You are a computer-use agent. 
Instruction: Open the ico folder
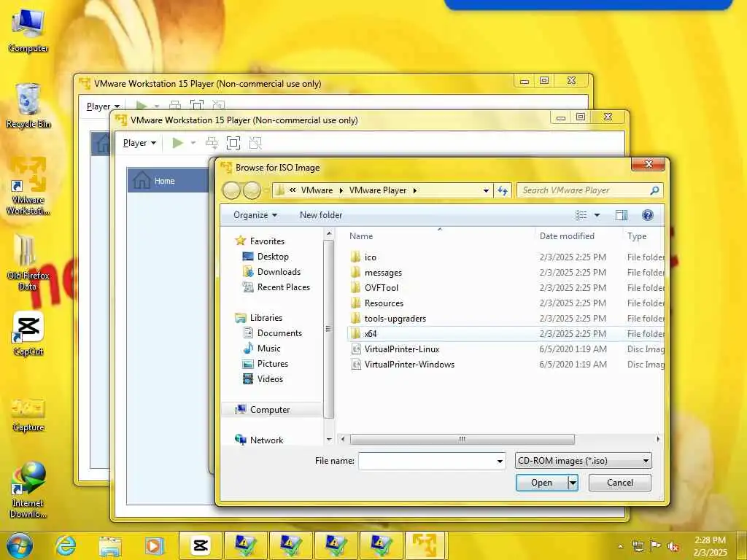pos(370,257)
